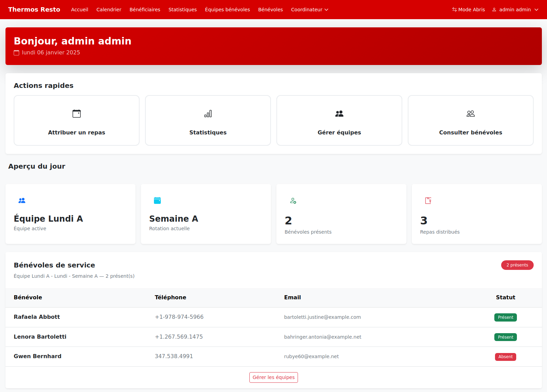Click the red meal icon in Repas distribués card
This screenshot has width=547, height=392.
click(428, 200)
